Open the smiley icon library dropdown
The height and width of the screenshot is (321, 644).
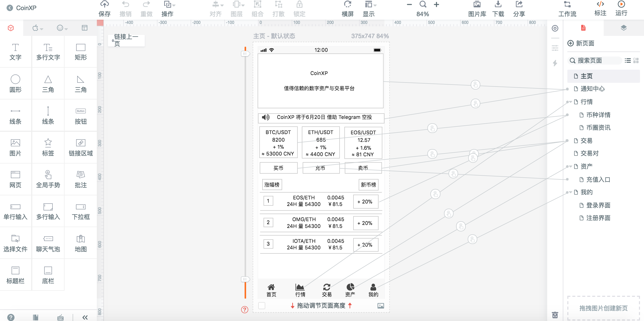point(62,28)
